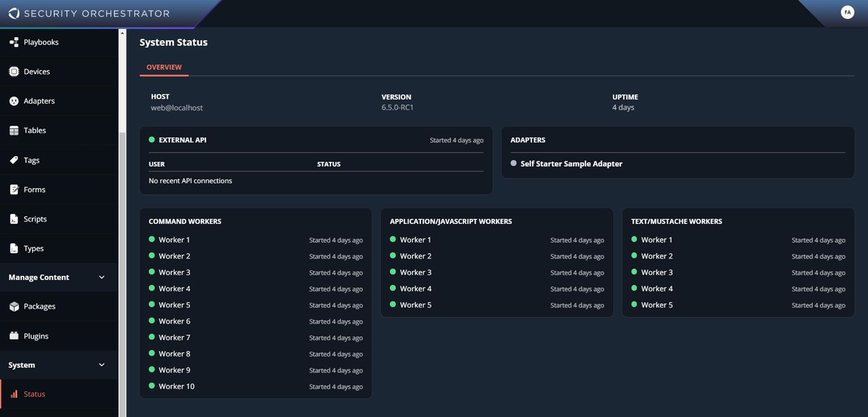Click the ADAPTERS panel heading
This screenshot has width=868, height=417.
pos(528,140)
